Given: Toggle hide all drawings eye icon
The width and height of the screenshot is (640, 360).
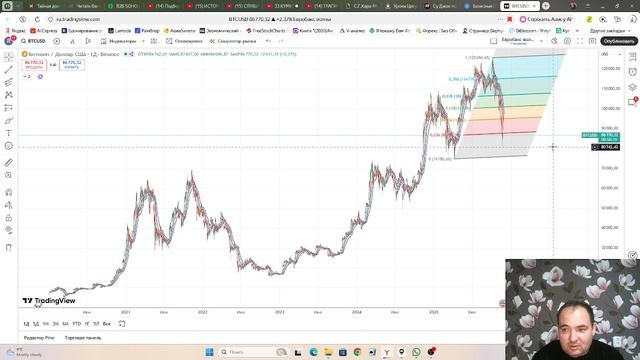Looking at the screenshot, I should pos(9,230).
